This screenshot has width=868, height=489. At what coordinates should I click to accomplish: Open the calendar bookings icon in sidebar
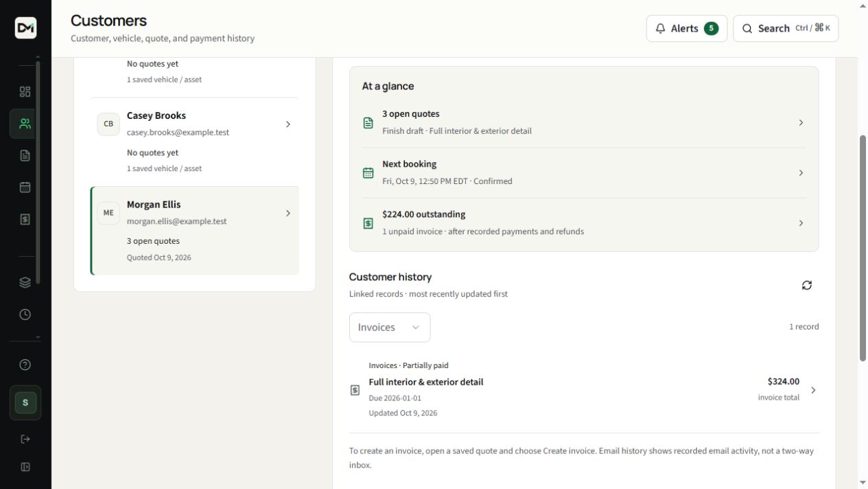(25, 187)
